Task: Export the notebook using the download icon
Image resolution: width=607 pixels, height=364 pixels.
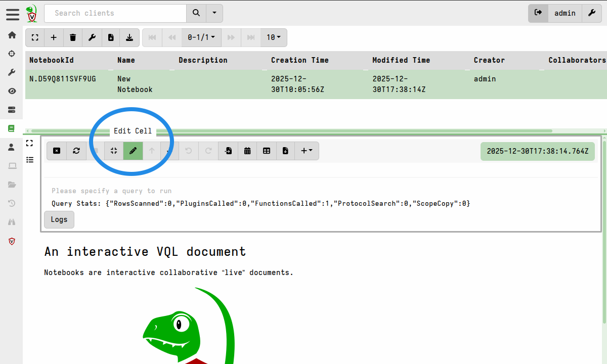Action: [x=129, y=37]
